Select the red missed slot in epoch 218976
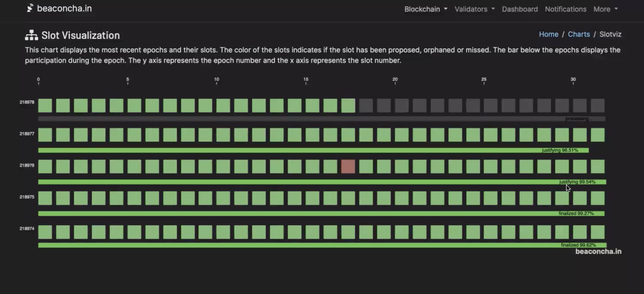 tap(348, 167)
